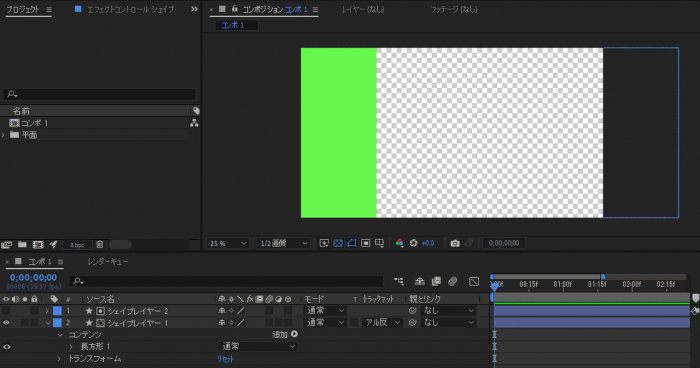This screenshot has height=368, width=700.
Task: Open blend mode dropdown for シェイプレイヤー 1
Action: click(325, 322)
